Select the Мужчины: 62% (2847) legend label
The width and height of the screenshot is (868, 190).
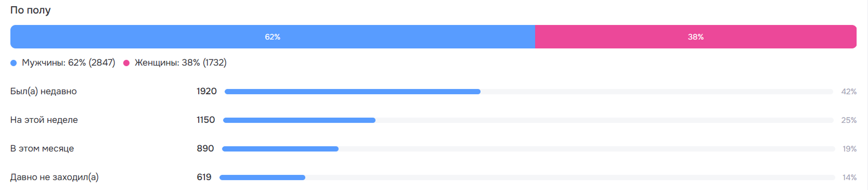point(68,62)
